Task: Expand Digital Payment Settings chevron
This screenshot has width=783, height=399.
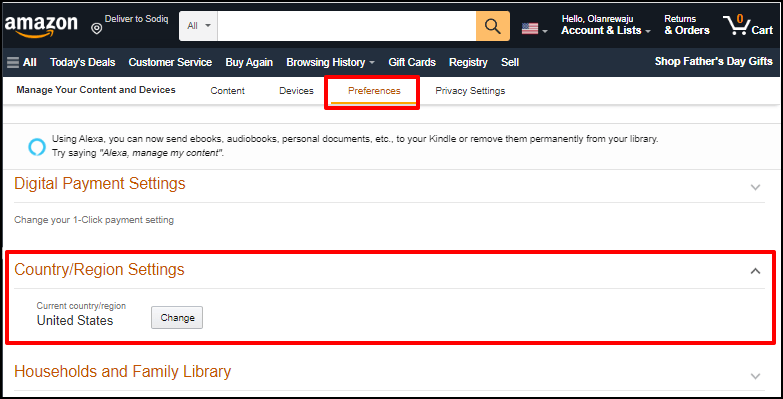Action: pos(756,188)
